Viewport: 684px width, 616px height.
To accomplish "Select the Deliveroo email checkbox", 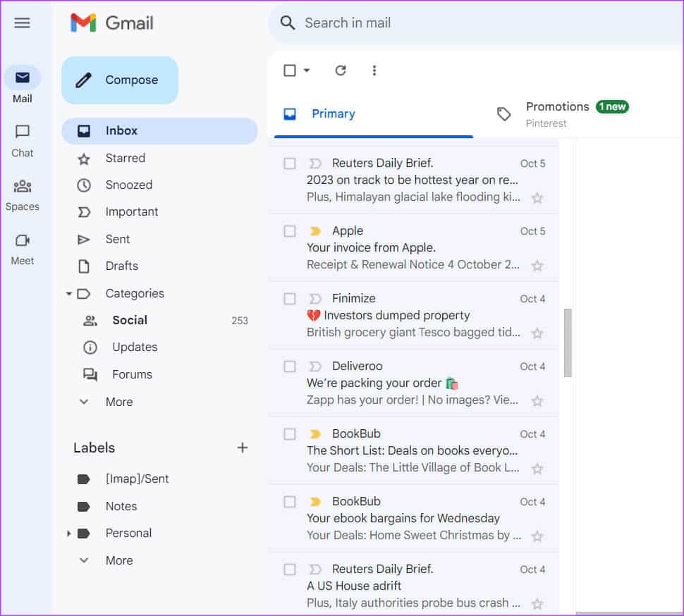I will (290, 366).
